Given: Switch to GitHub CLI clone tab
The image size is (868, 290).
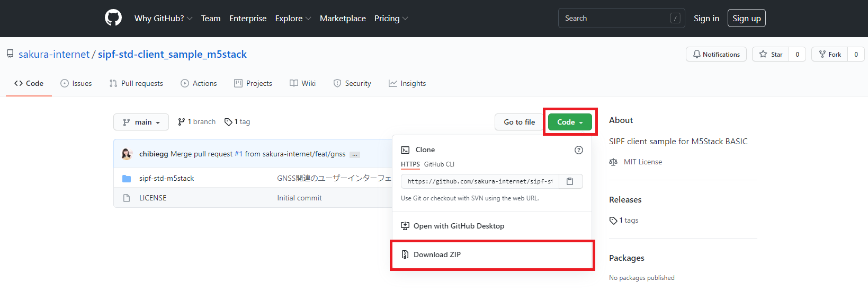Looking at the screenshot, I should coord(439,164).
